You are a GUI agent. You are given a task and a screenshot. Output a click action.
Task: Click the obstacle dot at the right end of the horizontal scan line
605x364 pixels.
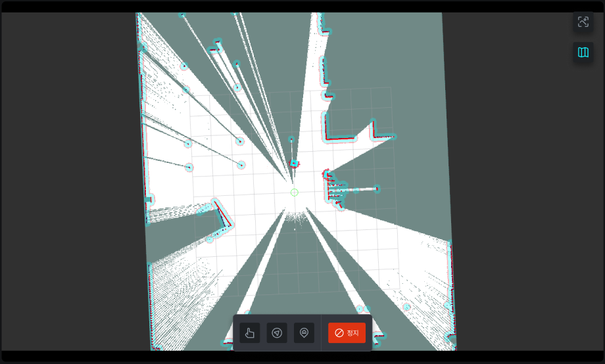click(377, 189)
